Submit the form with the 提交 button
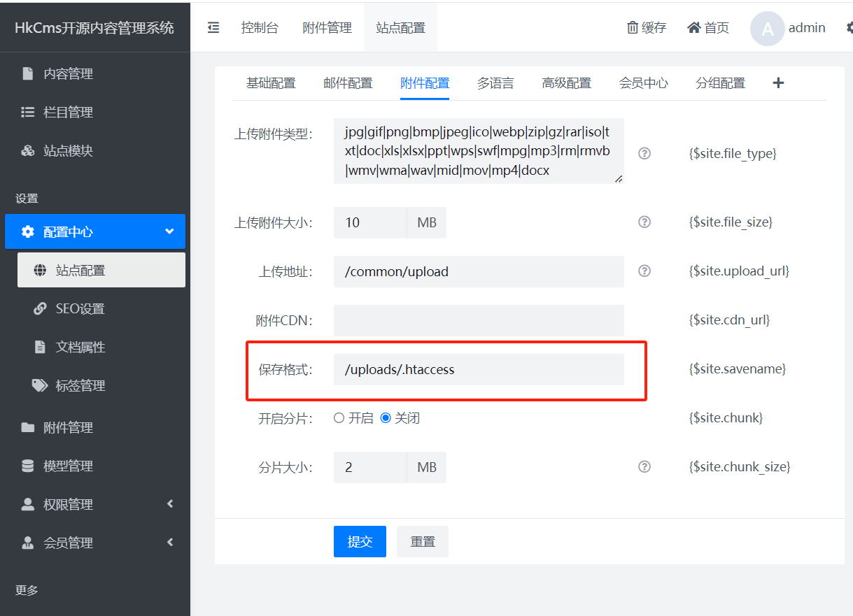Image resolution: width=853 pixels, height=616 pixels. [360, 541]
